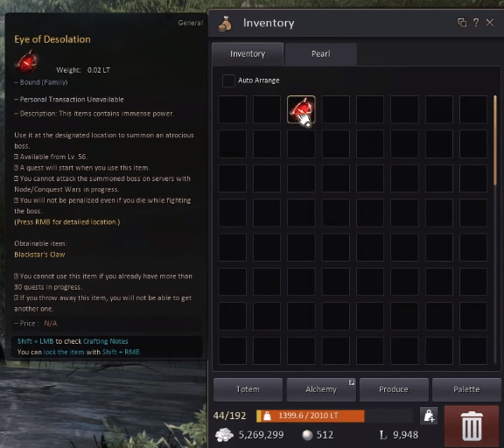The image size is (504, 448).
Task: Click the money bag Inventory title icon
Action: [x=225, y=24]
